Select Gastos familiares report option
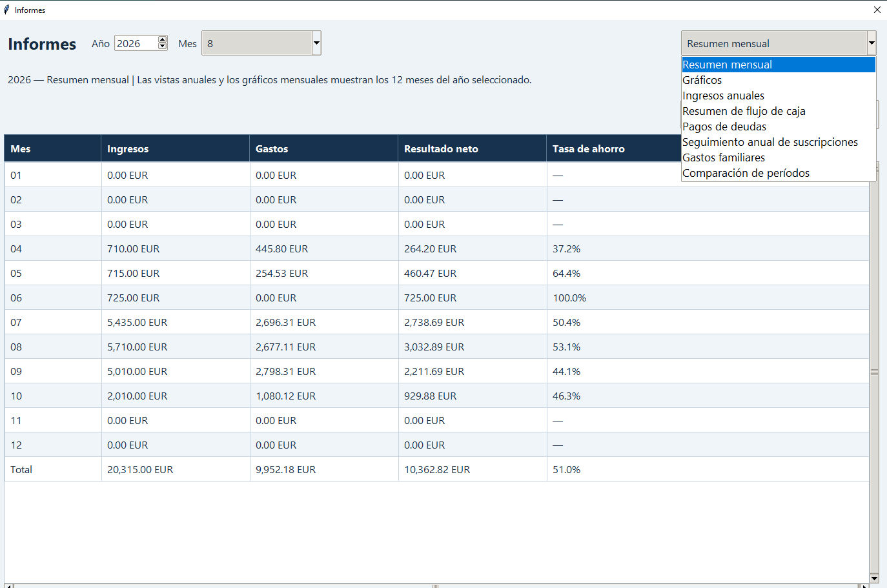This screenshot has height=588, width=887. (778, 157)
